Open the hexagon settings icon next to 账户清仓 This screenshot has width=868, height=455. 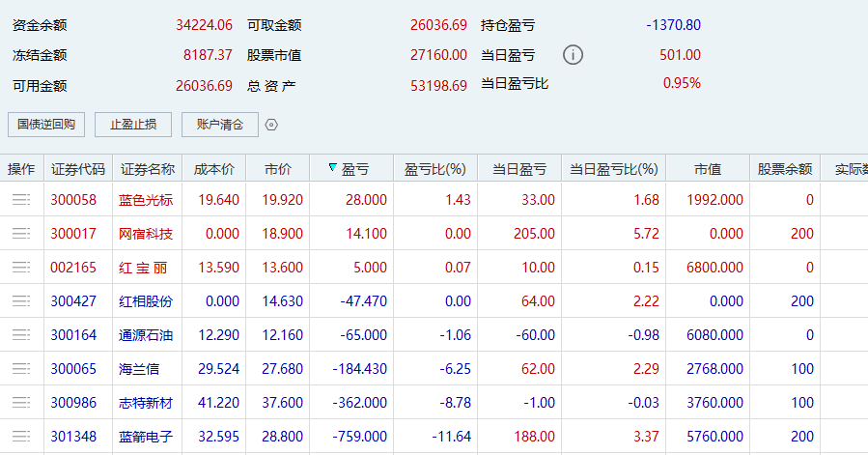tap(271, 125)
